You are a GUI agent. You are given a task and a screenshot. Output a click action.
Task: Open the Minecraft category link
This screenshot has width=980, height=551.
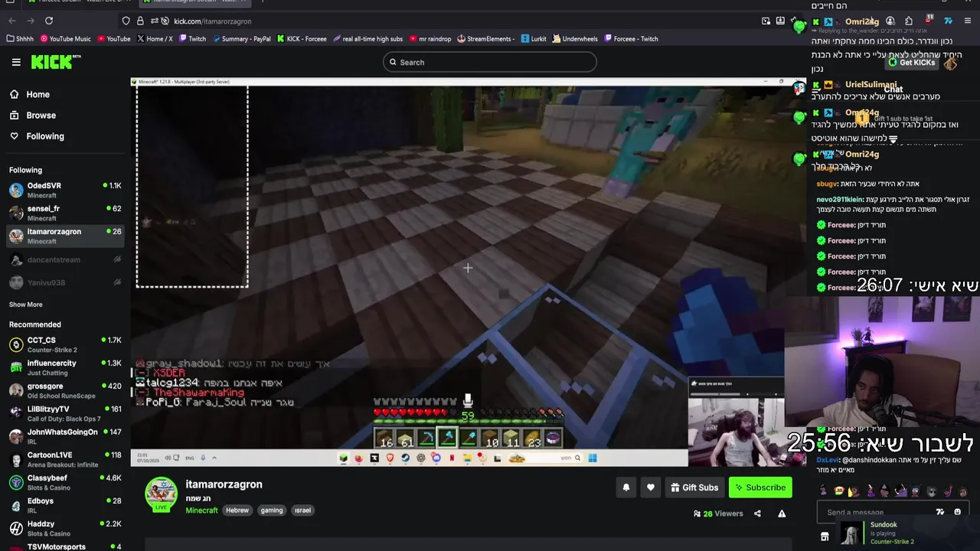[x=201, y=510]
